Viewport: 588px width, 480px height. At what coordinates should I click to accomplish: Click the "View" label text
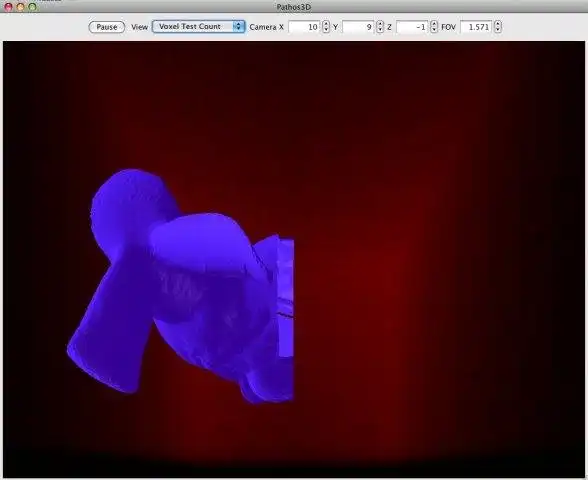140,27
